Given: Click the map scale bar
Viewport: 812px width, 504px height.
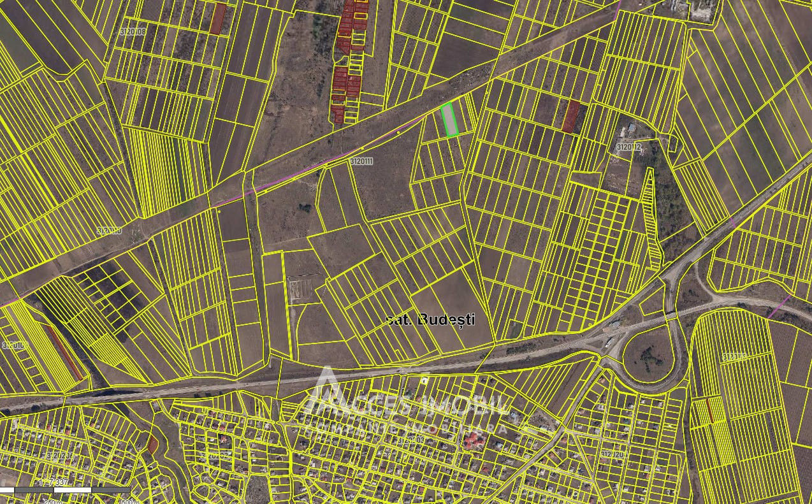Looking at the screenshot, I should coord(65,489).
